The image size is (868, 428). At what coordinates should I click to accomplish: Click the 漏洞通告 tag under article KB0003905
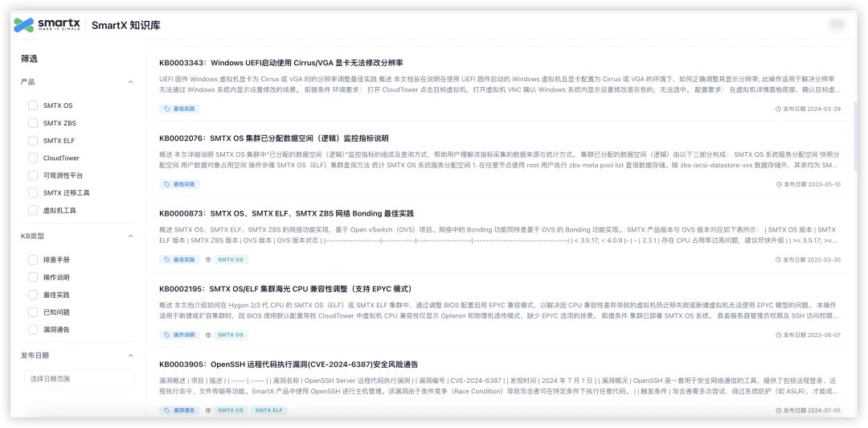pos(181,410)
